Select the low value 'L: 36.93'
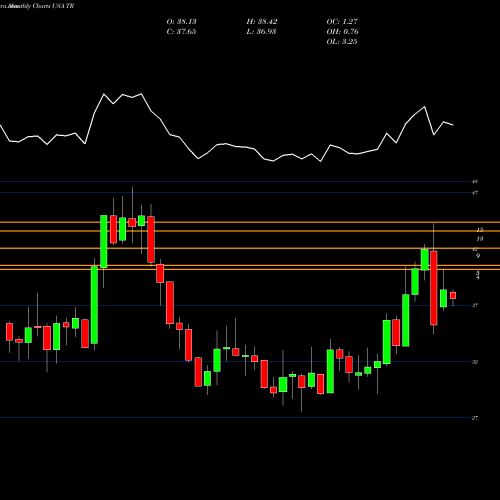This screenshot has height=500, width=500. point(261,32)
